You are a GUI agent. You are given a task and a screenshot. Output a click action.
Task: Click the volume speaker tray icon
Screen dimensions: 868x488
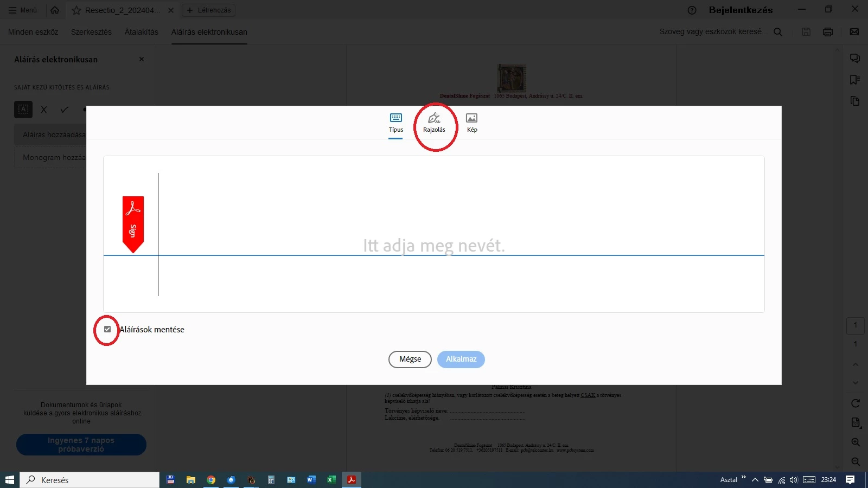794,480
